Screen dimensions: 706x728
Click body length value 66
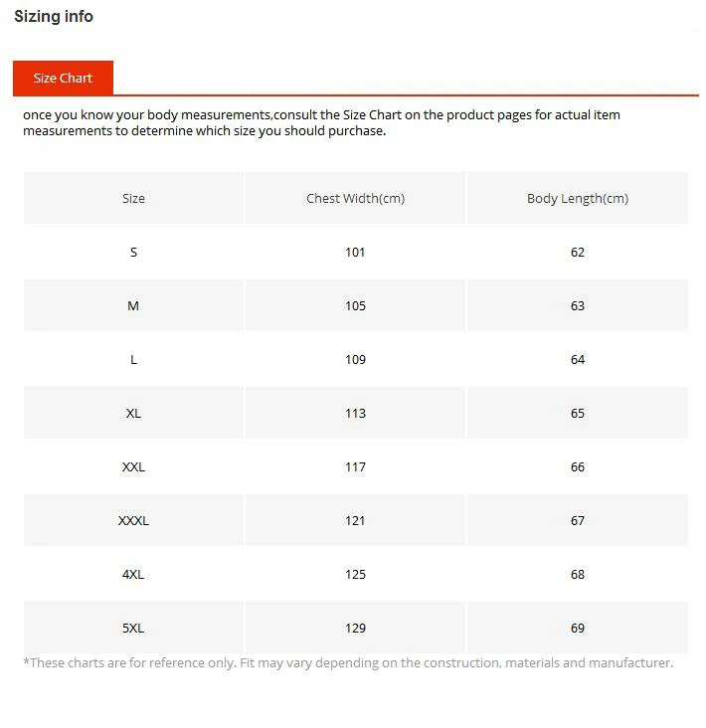[x=578, y=467]
